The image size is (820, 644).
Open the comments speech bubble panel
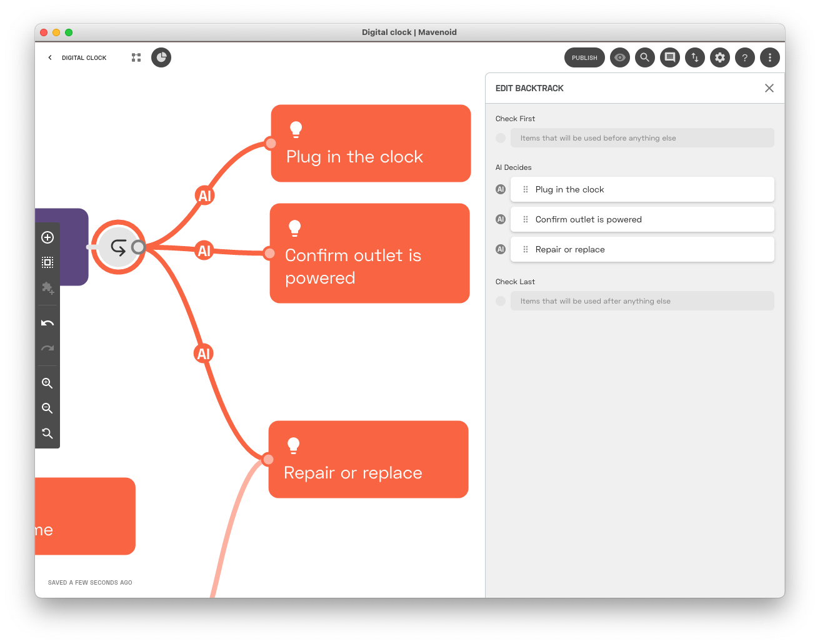pos(670,57)
